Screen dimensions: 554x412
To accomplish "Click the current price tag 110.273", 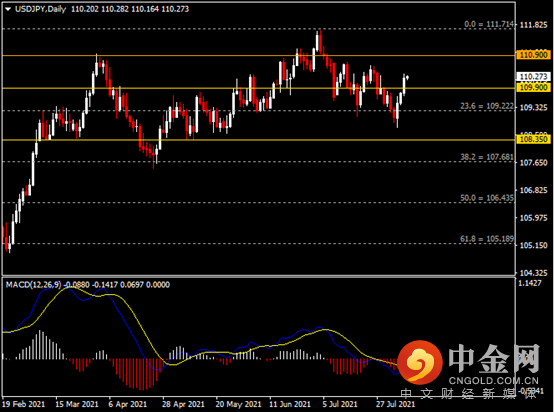I will (x=534, y=77).
